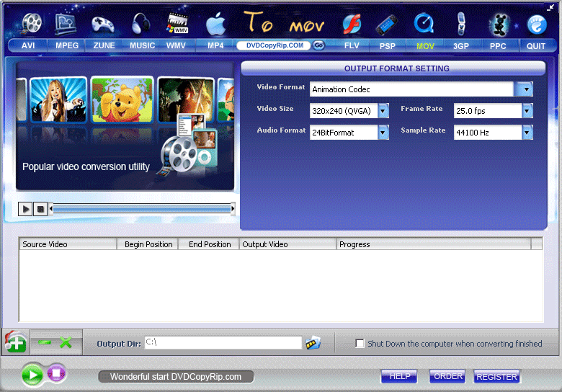The height and width of the screenshot is (392, 562).
Task: Open the Video Format dropdown arrow
Action: (526, 89)
